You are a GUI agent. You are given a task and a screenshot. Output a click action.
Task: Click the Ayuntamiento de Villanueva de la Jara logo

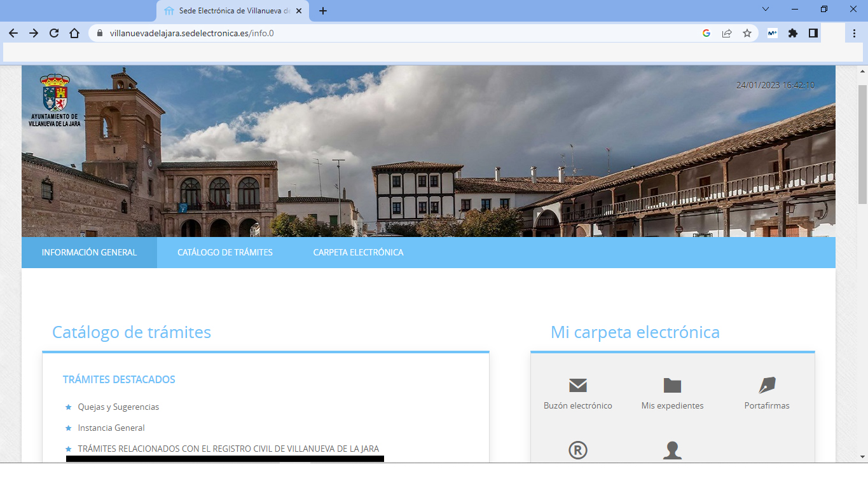[x=55, y=100]
